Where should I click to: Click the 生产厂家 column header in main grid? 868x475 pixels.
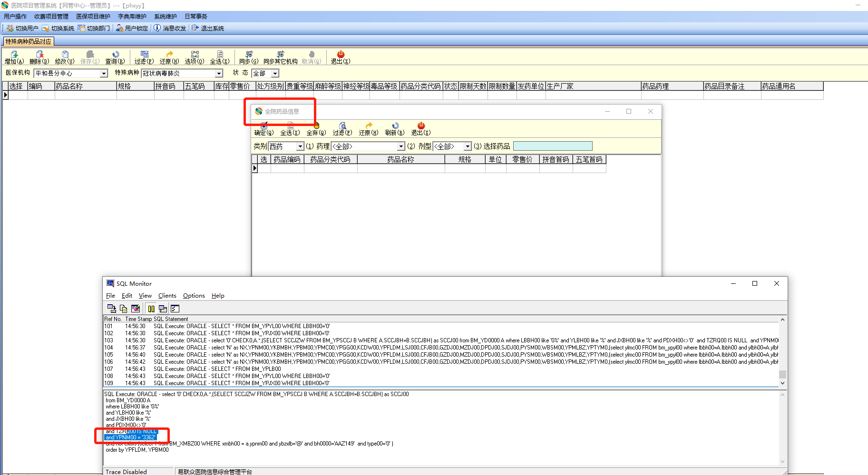click(593, 87)
